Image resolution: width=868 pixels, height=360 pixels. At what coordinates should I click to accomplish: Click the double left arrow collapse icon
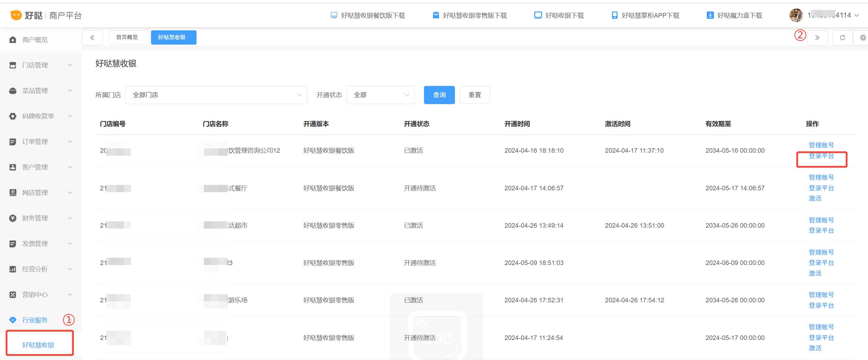pos(92,38)
